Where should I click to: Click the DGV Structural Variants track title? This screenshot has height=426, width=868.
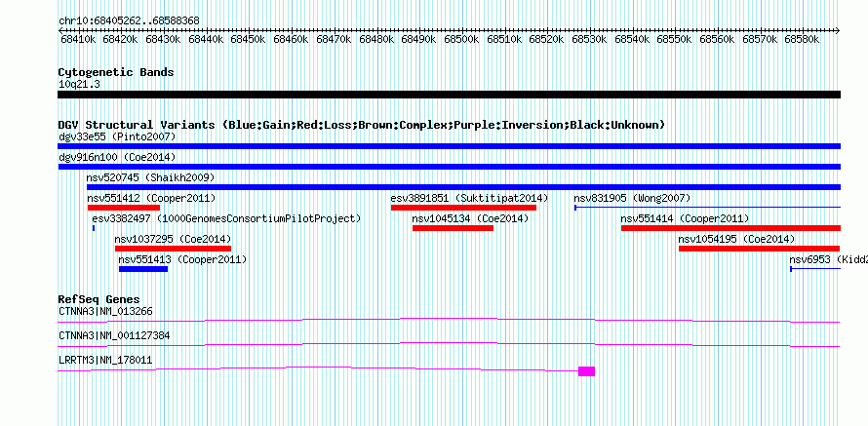(362, 125)
